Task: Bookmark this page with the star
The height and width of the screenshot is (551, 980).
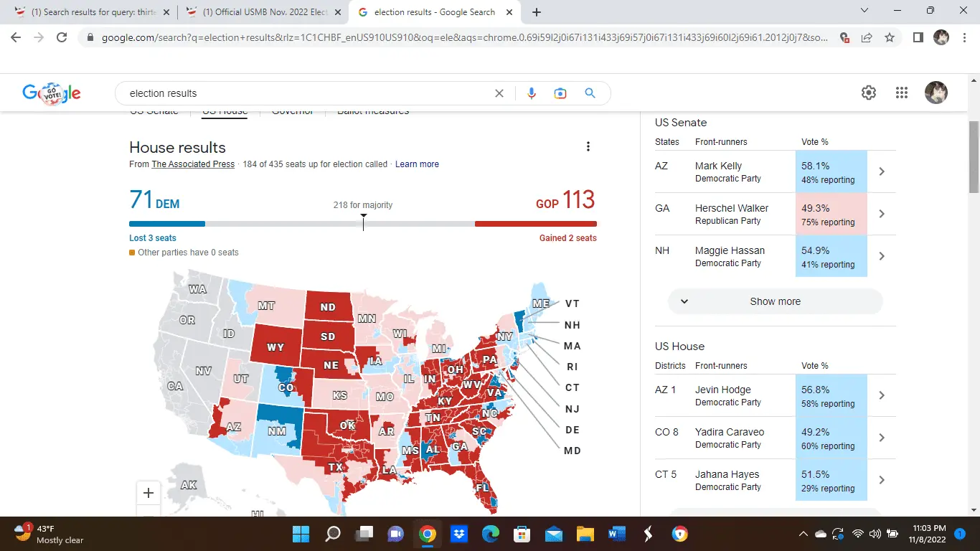Action: click(x=890, y=38)
